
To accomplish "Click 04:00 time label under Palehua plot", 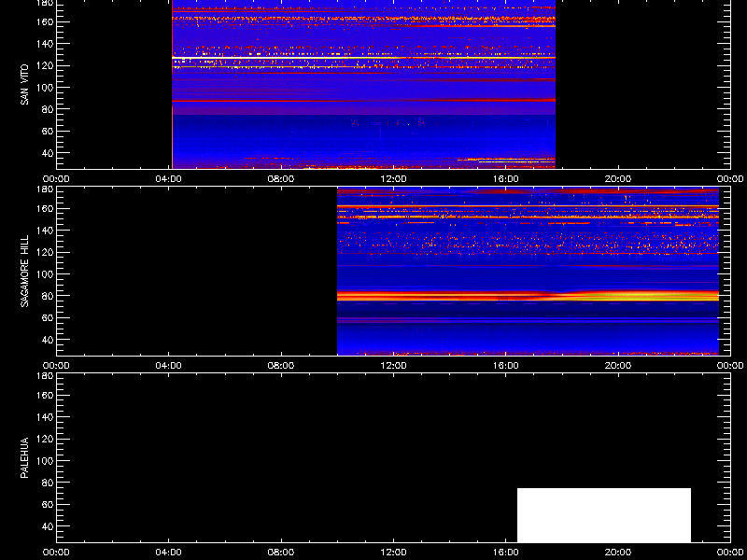I will point(169,553).
